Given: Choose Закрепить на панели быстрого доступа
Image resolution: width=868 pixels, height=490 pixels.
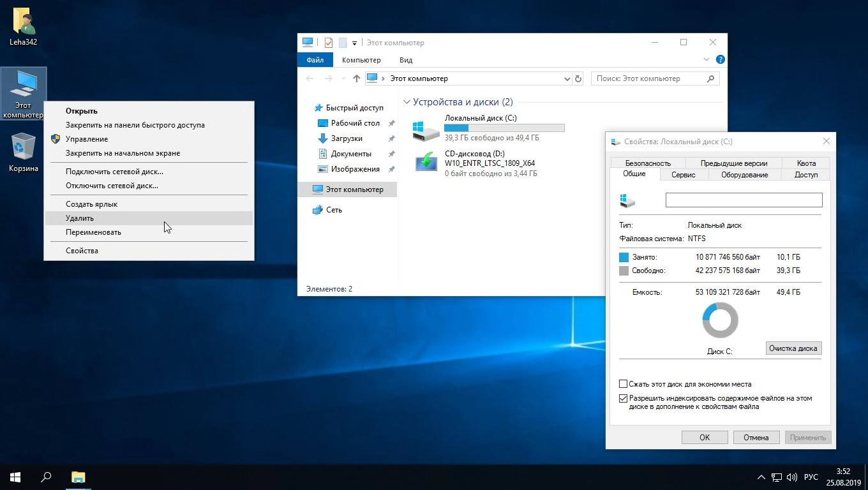Looking at the screenshot, I should (149, 125).
